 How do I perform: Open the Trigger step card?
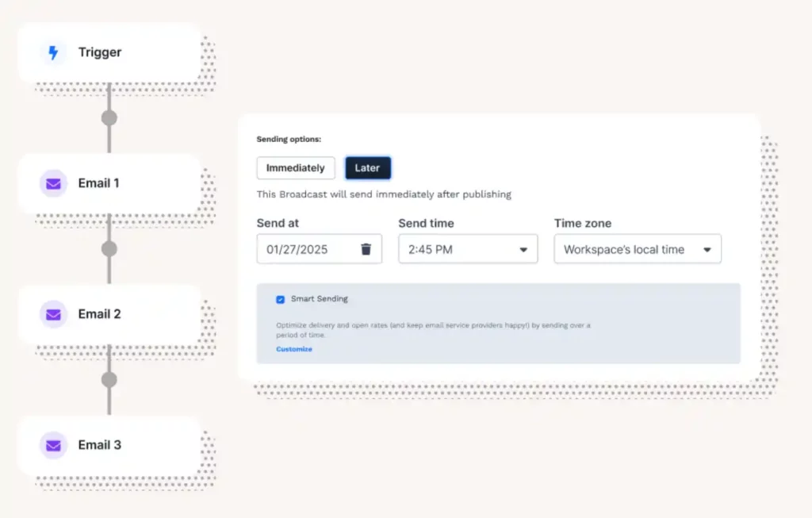click(x=109, y=52)
